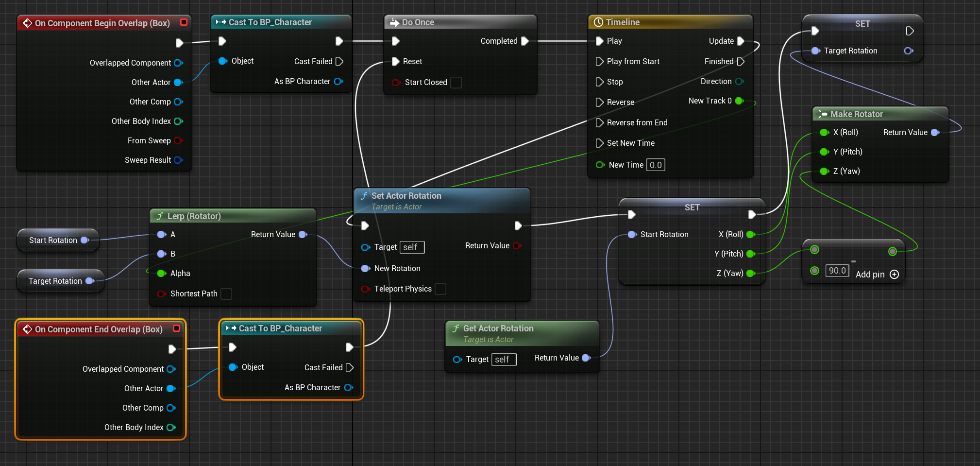This screenshot has height=466, width=980.
Task: Click the Other Comp pin on Begin Overlap
Action: pyautogui.click(x=178, y=102)
